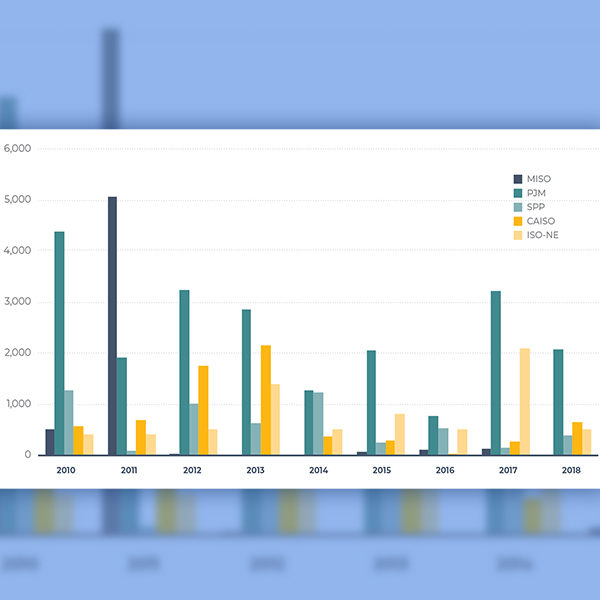Click the CAISO bar for 2013
The width and height of the screenshot is (600, 600).
pos(266,400)
